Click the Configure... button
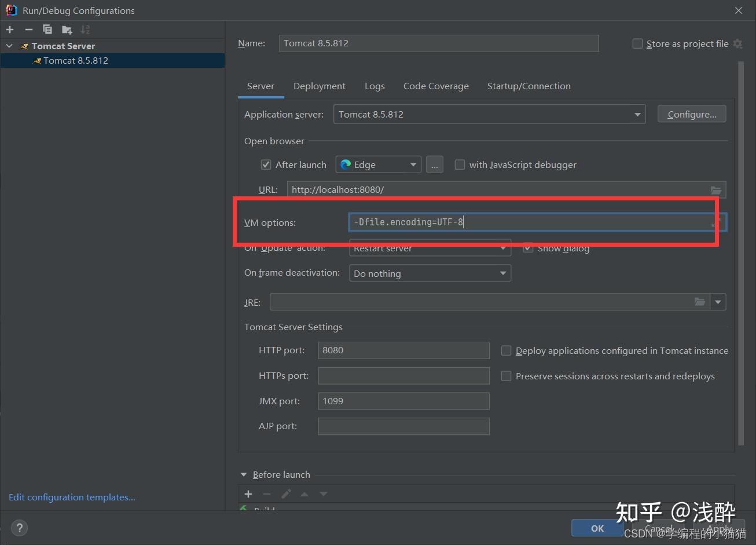 pos(692,114)
